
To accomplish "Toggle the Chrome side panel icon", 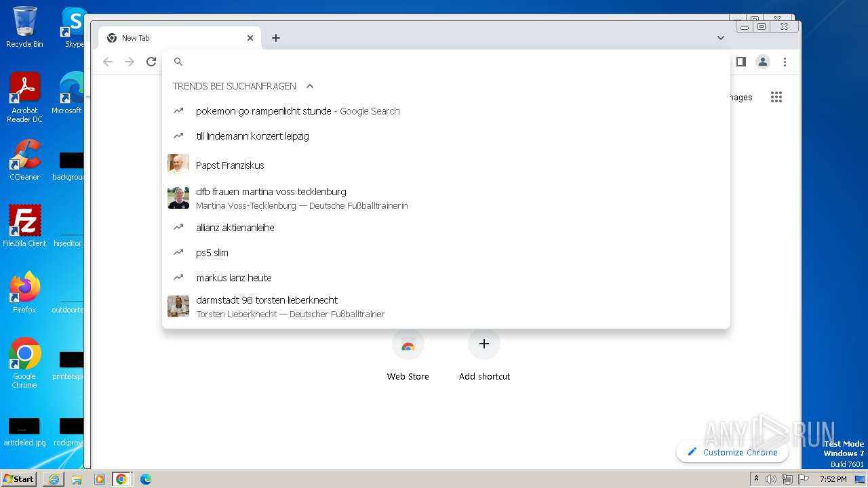I will coord(741,62).
